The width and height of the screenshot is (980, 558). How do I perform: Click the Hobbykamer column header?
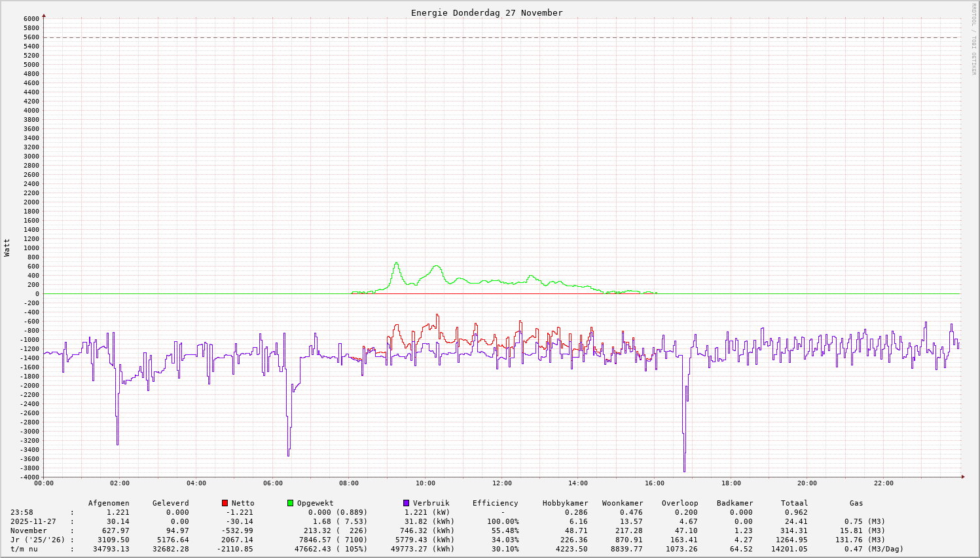565,503
